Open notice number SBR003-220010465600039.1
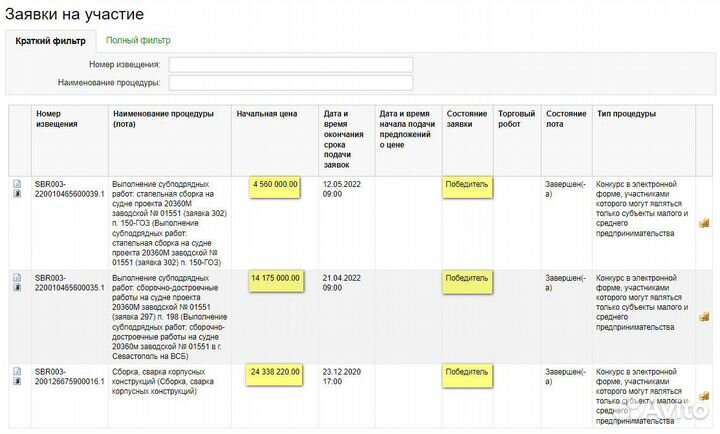Screen dimensions: 720x434 coord(69,189)
